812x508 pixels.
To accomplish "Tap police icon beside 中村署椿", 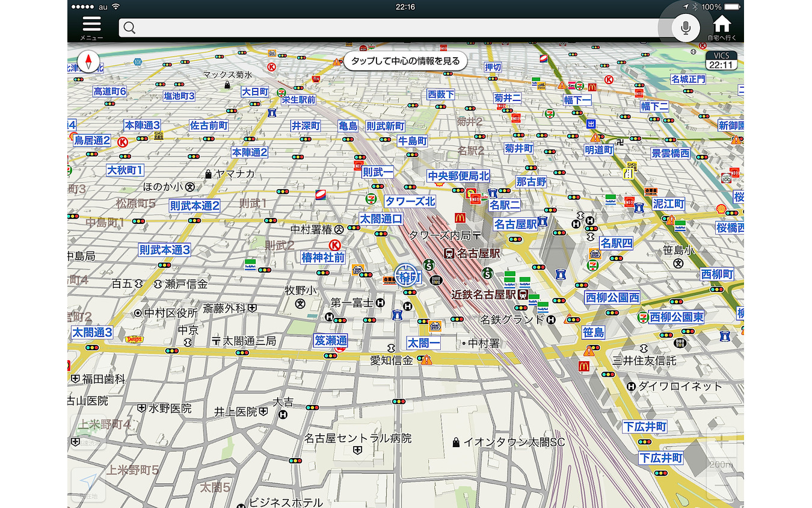I will coord(339,229).
